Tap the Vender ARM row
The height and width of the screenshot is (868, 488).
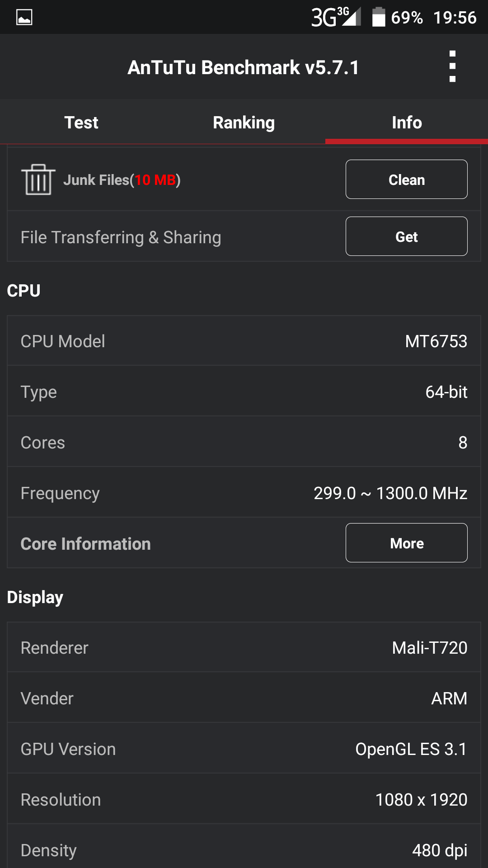click(244, 698)
